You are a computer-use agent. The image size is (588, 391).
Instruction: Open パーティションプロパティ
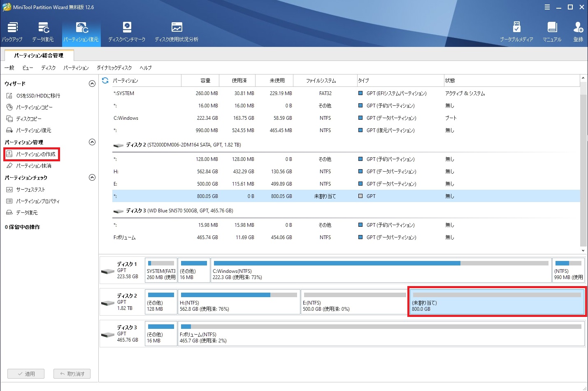point(33,201)
